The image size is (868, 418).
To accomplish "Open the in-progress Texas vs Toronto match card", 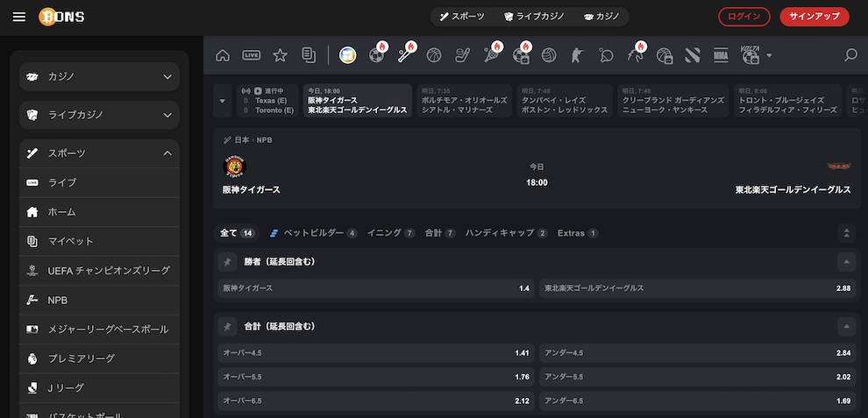I will [x=267, y=101].
